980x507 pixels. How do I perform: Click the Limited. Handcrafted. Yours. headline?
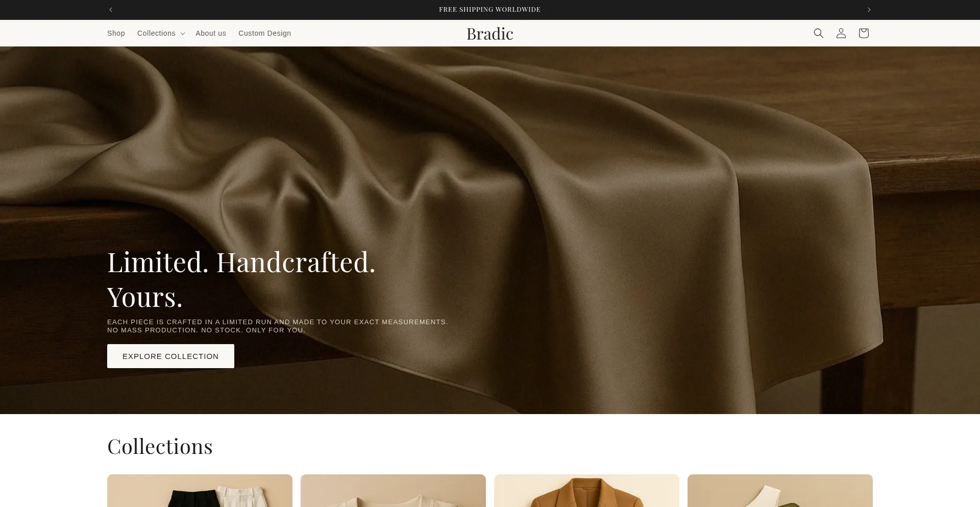(x=241, y=279)
